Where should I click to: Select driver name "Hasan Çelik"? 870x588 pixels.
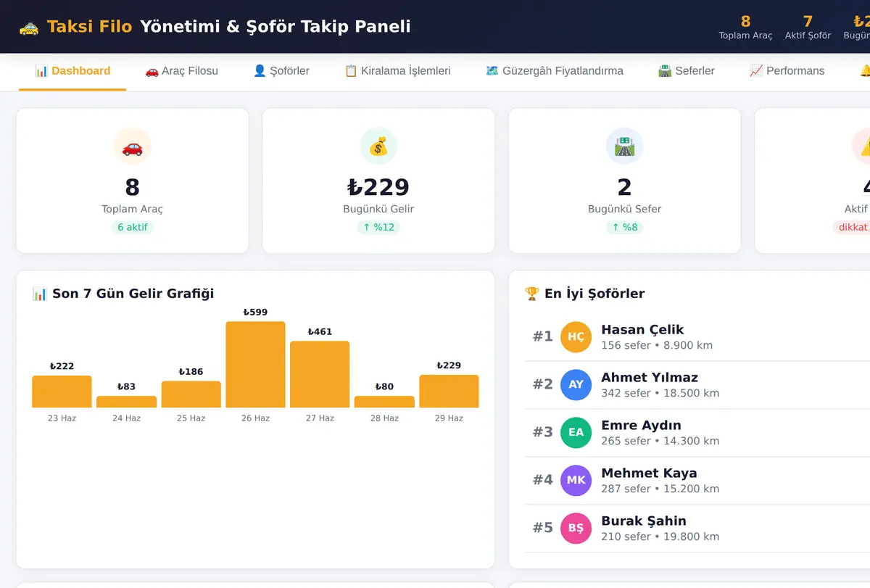coord(642,330)
